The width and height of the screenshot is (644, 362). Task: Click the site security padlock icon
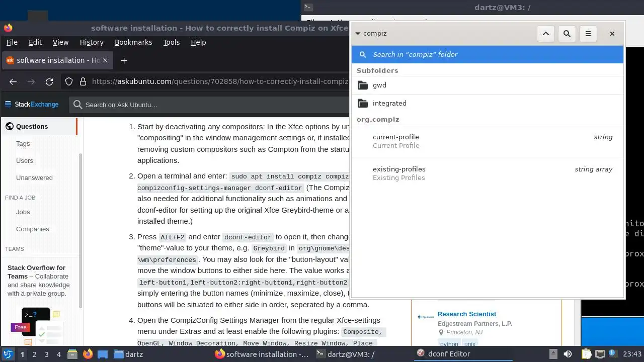pyautogui.click(x=83, y=81)
